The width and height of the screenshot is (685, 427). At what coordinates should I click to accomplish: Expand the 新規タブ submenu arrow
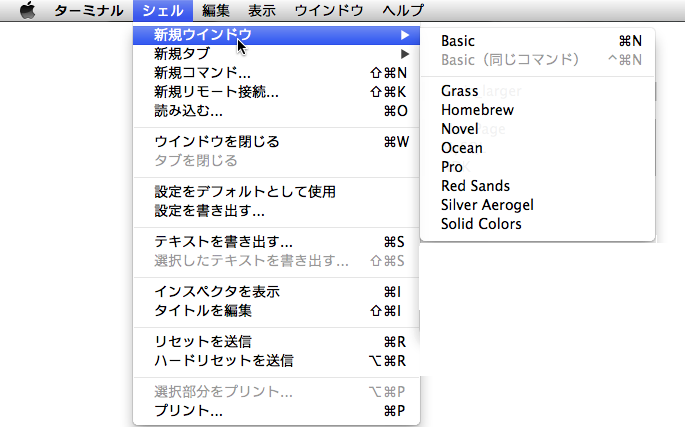[405, 54]
